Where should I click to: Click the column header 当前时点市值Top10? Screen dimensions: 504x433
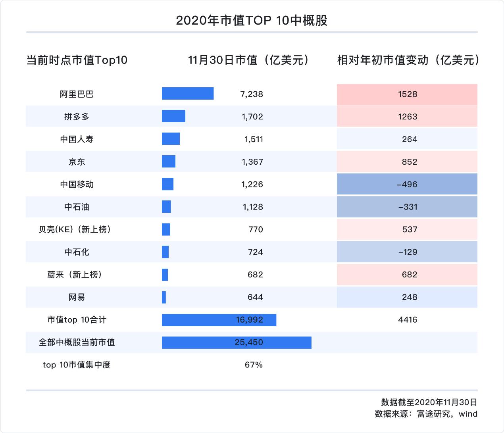coord(77,60)
